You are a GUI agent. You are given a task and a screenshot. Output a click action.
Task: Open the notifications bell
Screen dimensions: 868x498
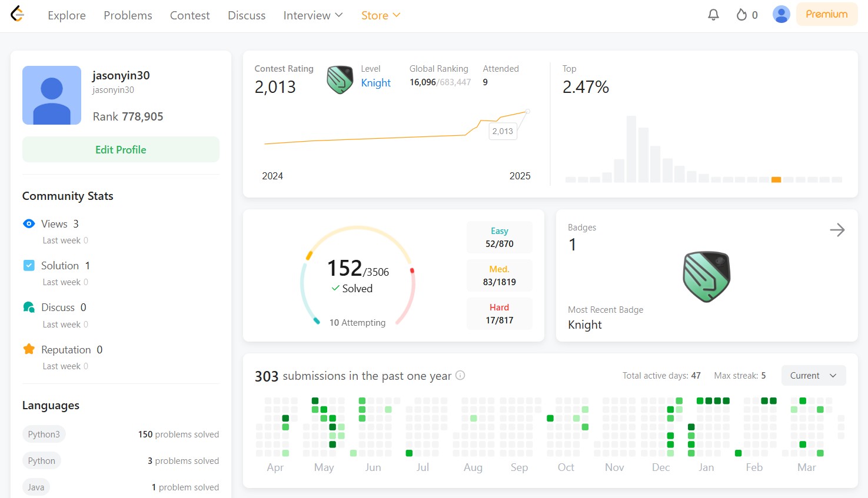713,15
